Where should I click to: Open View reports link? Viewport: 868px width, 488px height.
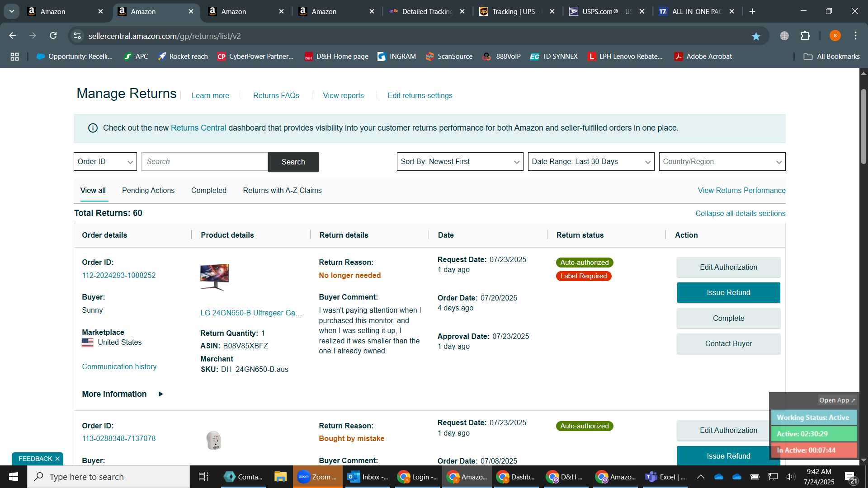click(344, 95)
